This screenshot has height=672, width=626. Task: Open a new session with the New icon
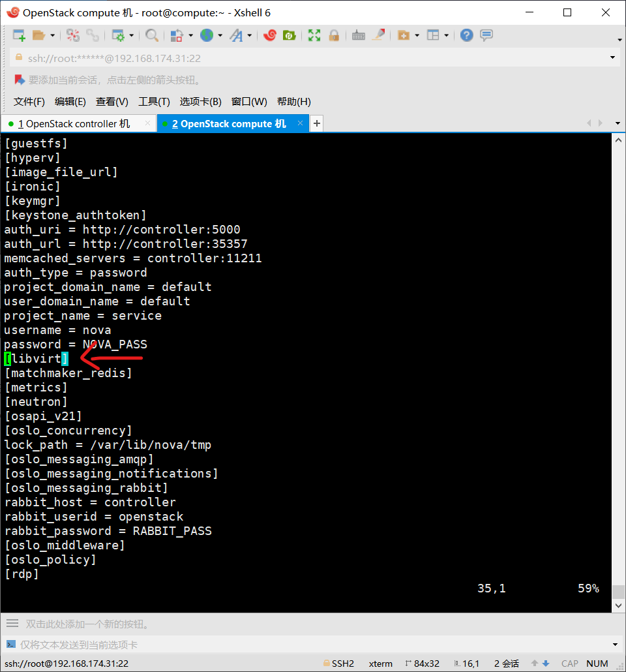(18, 35)
